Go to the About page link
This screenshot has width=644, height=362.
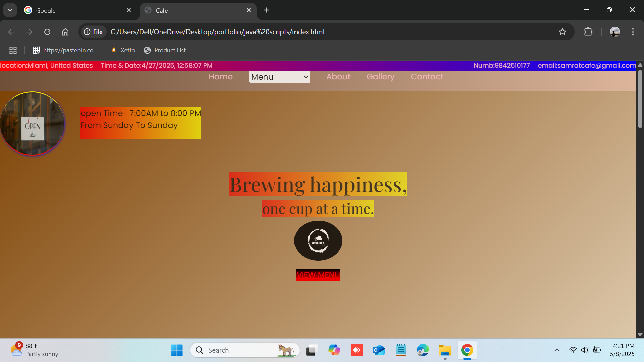[x=338, y=77]
